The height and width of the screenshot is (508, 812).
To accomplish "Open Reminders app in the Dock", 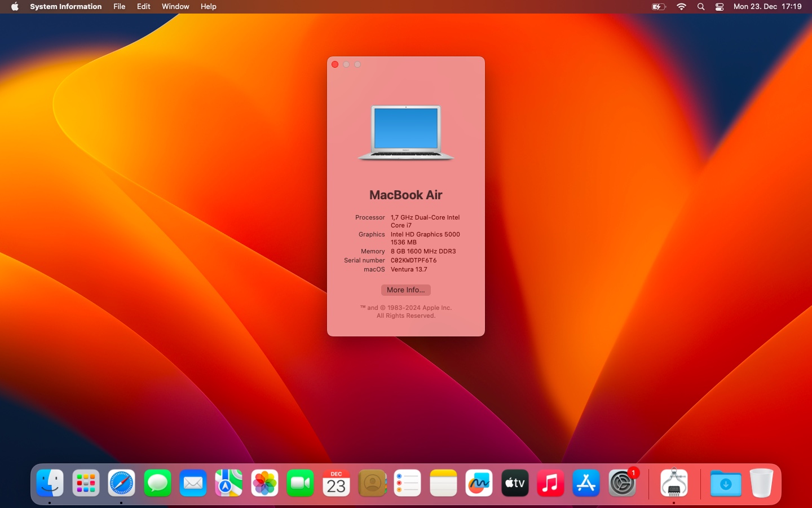I will (x=408, y=483).
